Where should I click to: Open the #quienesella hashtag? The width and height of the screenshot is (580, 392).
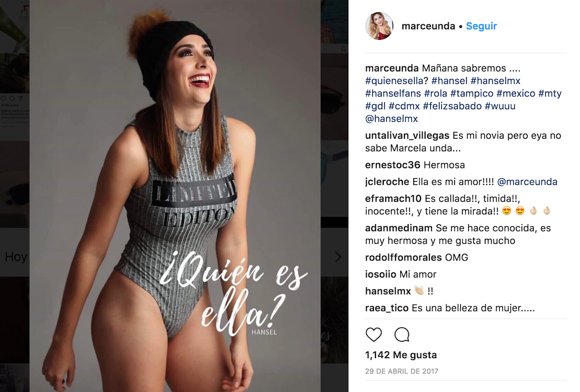(x=394, y=81)
